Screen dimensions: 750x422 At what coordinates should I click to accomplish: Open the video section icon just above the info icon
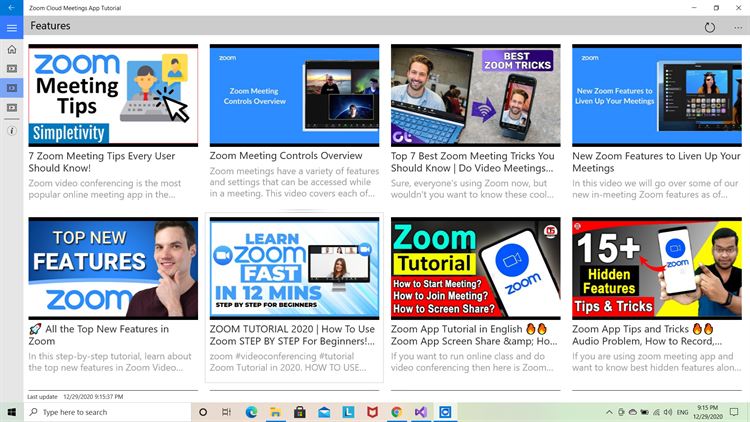pyautogui.click(x=11, y=108)
